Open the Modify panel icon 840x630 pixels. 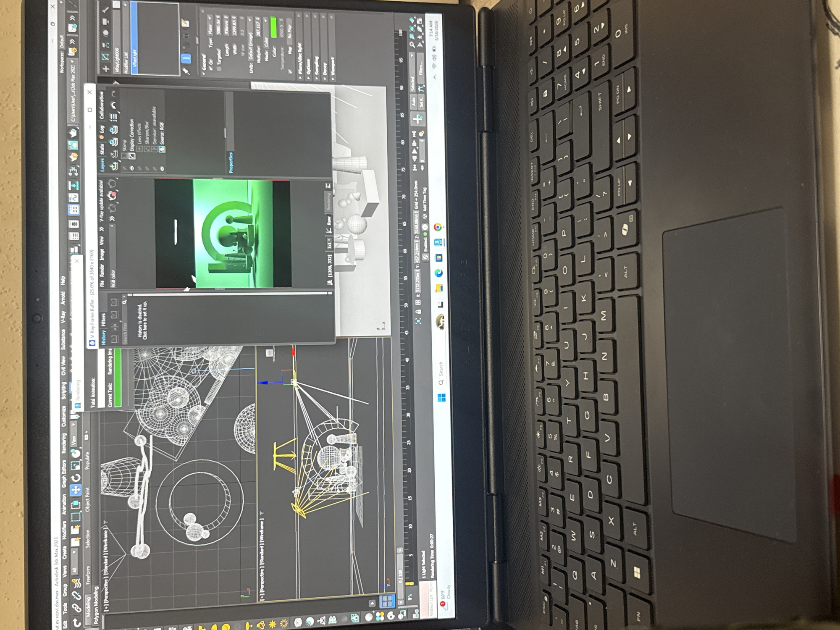click(x=106, y=57)
